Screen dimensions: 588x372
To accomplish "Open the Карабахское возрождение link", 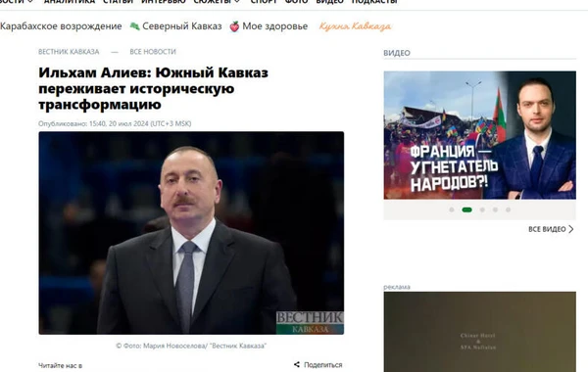I will pos(61,26).
